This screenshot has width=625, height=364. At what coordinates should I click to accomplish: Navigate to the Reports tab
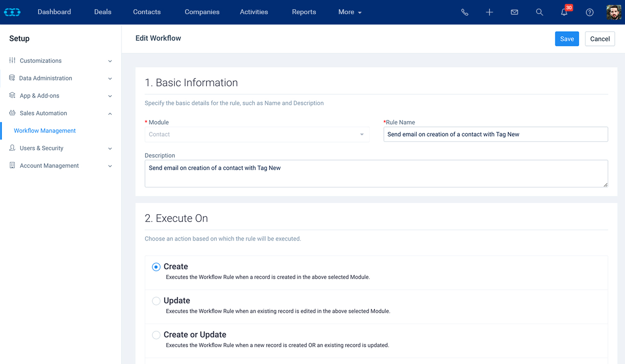tap(304, 12)
